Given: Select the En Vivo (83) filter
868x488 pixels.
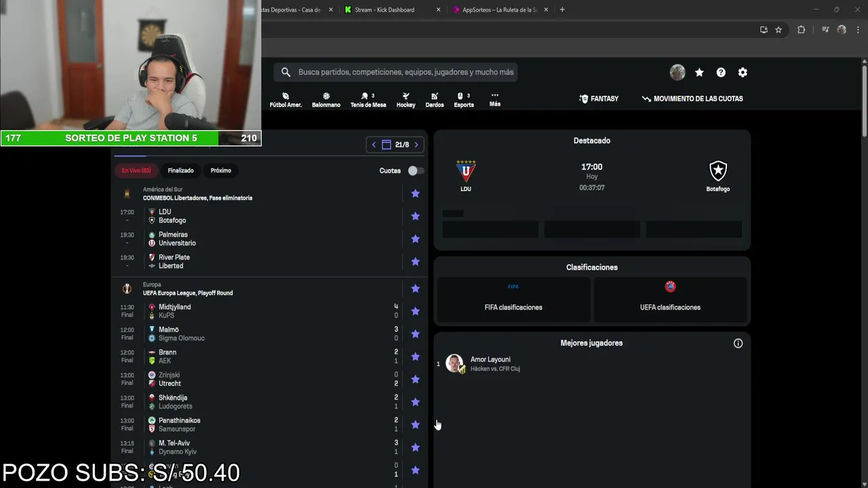Looking at the screenshot, I should [x=136, y=170].
